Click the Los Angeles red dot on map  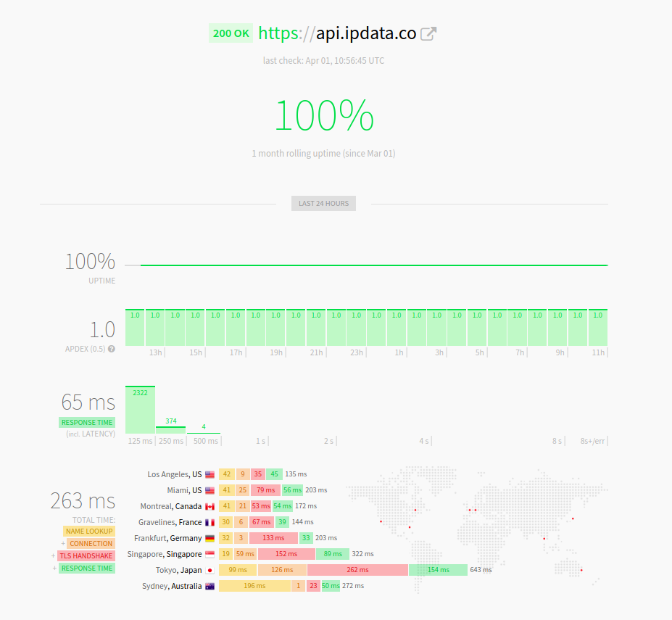[x=381, y=522]
